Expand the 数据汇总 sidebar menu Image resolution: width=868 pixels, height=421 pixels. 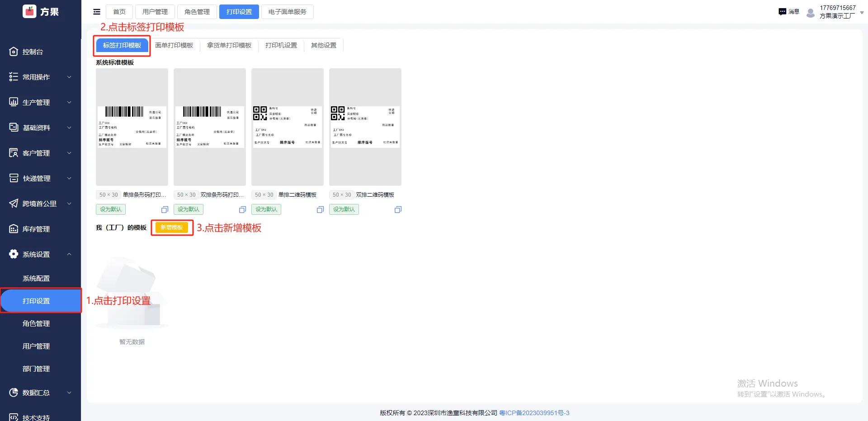click(x=41, y=393)
